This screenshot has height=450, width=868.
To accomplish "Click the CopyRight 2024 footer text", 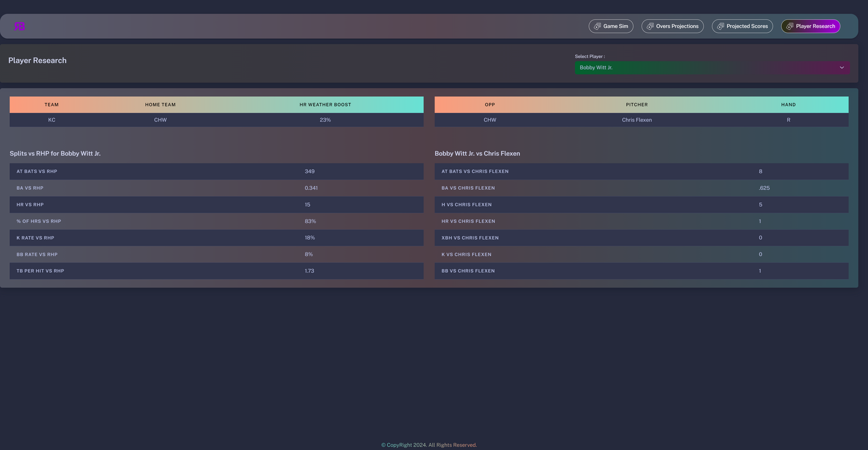I will click(x=429, y=445).
